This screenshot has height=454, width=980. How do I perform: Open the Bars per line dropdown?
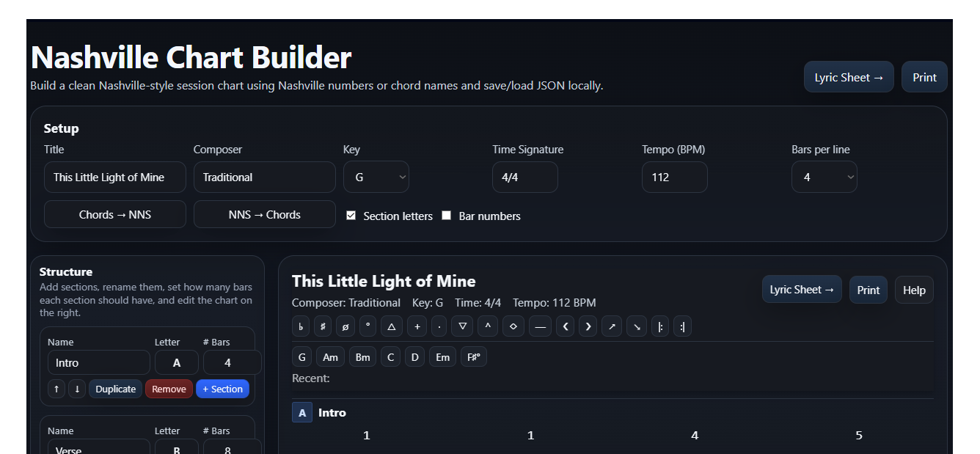coord(824,177)
